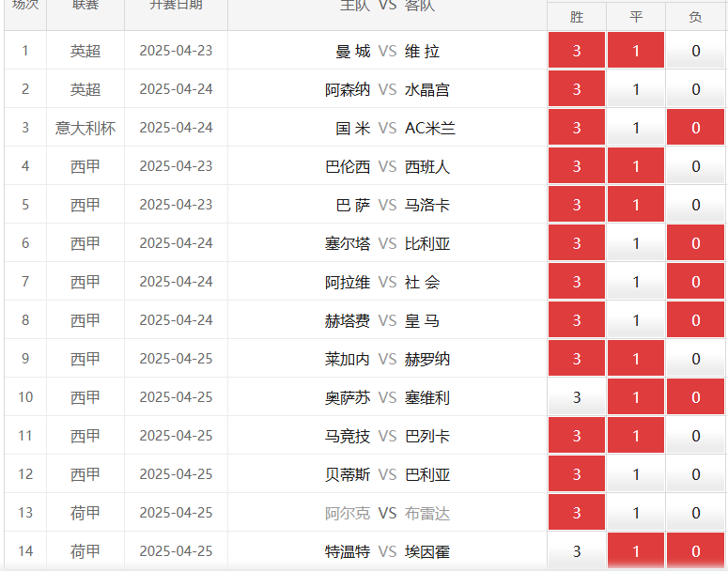The image size is (728, 572).
Task: Select draw (1) for 赫塔费 VS 皇马
Action: pos(636,320)
